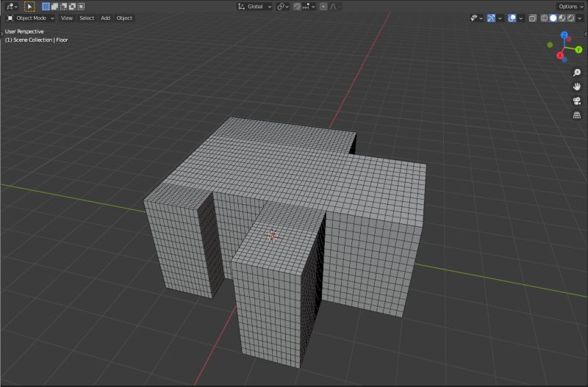Click the Pan view hand icon
This screenshot has height=387, width=588.
tap(577, 87)
